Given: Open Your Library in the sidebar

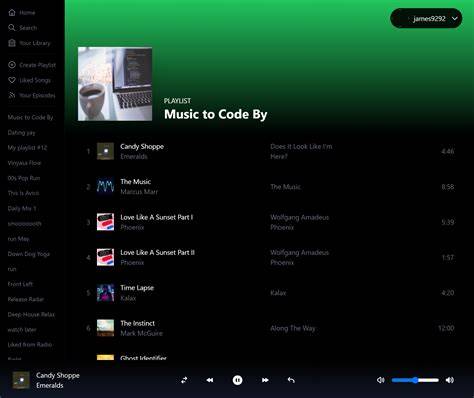Looking at the screenshot, I should pos(35,43).
